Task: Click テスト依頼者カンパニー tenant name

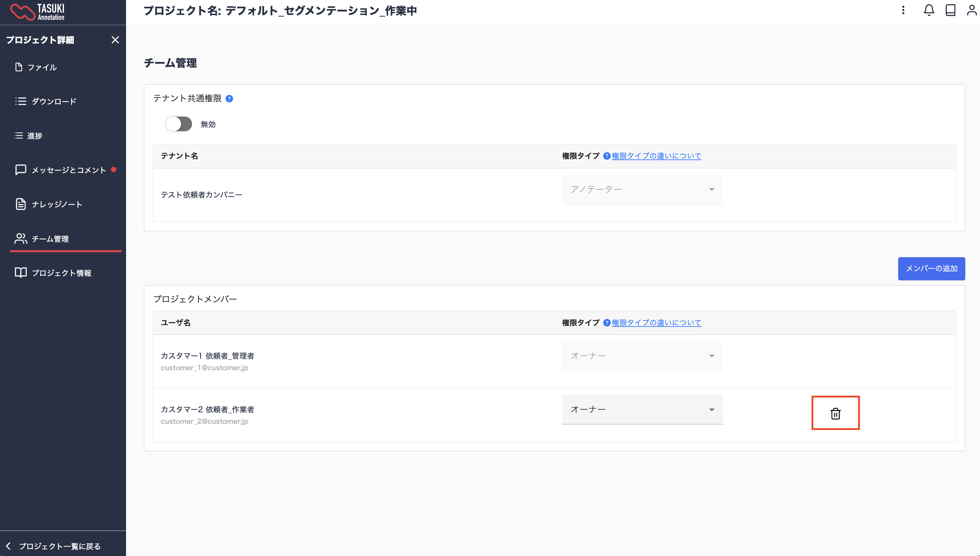Action: tap(201, 195)
